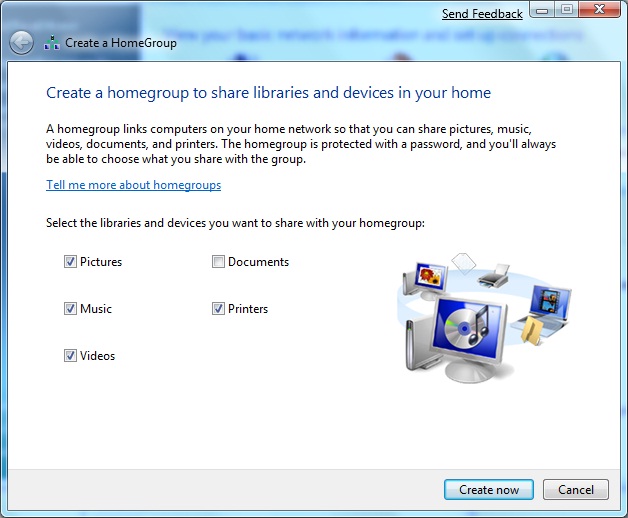Image resolution: width=628 pixels, height=518 pixels.
Task: Uncheck the Music checkbox
Action: [70, 308]
